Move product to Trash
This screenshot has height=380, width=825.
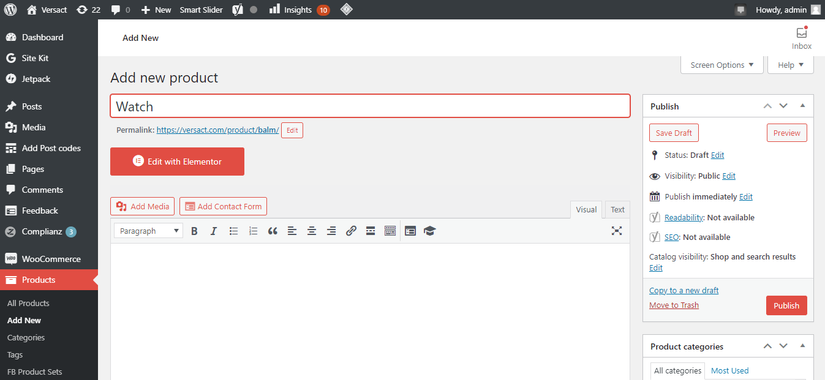[674, 305]
